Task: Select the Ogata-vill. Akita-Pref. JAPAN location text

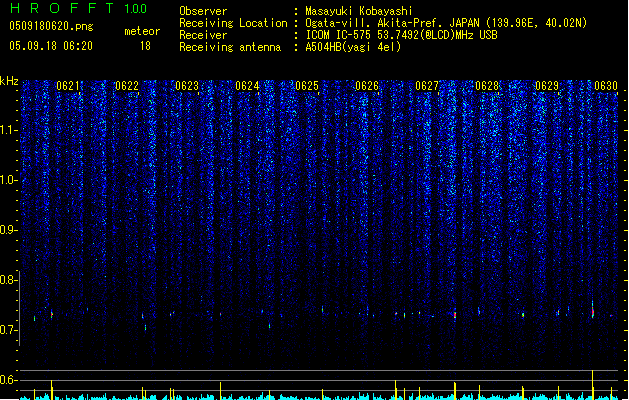Action: click(446, 23)
